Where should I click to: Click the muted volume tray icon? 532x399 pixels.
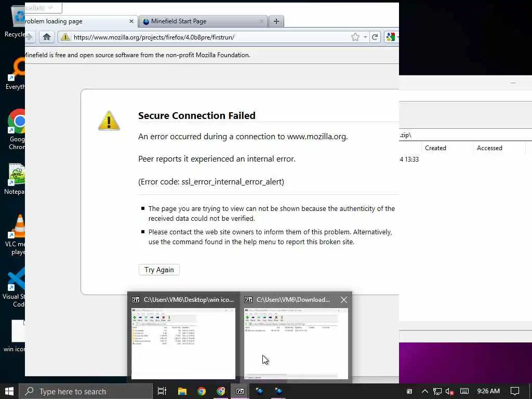point(449,391)
